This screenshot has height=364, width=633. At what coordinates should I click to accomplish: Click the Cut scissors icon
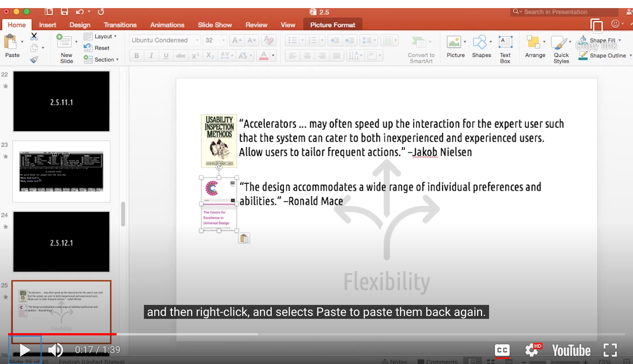[x=34, y=36]
